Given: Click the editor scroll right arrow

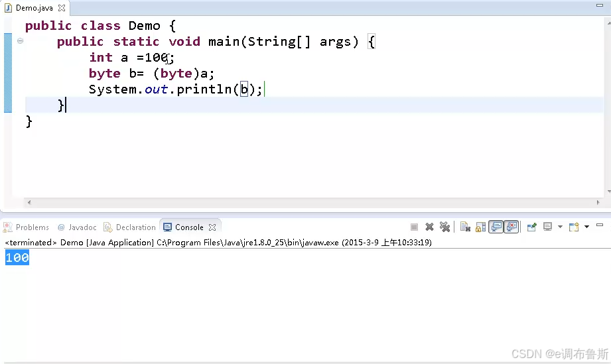Looking at the screenshot, I should point(598,202).
